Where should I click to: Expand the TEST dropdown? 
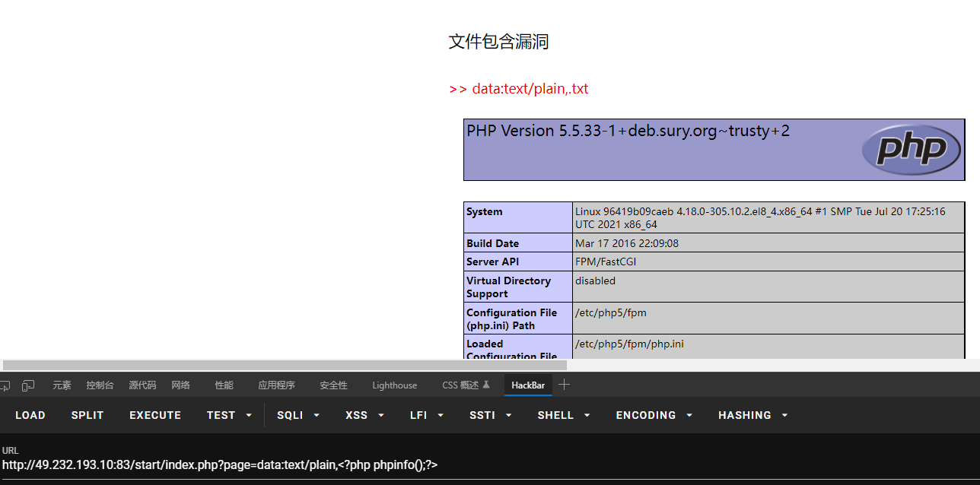pyautogui.click(x=229, y=415)
